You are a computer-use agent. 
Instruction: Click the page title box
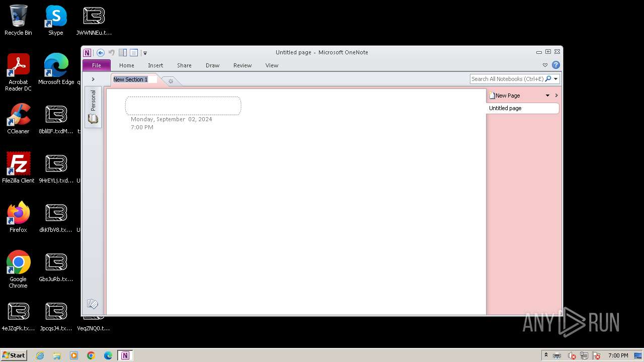[x=183, y=106]
